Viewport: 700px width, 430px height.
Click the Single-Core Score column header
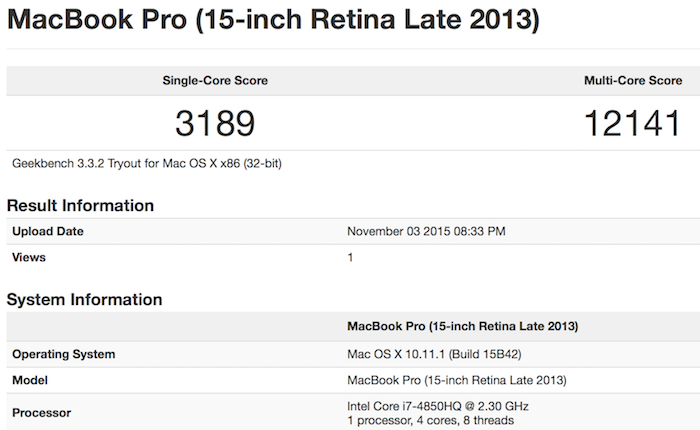pos(215,80)
